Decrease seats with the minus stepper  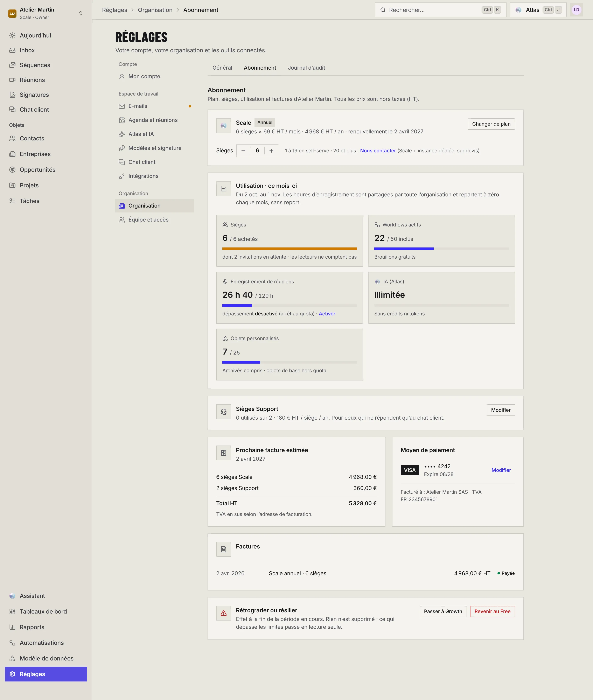click(x=243, y=150)
